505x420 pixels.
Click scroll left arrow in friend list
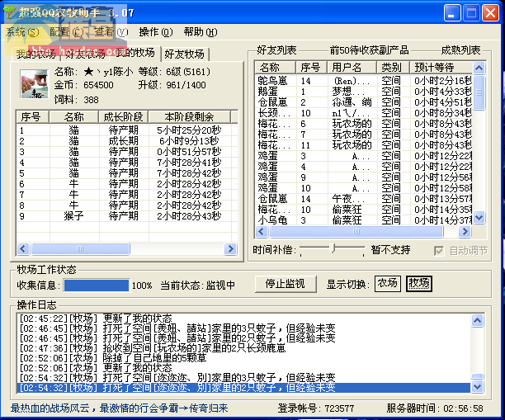click(x=262, y=231)
